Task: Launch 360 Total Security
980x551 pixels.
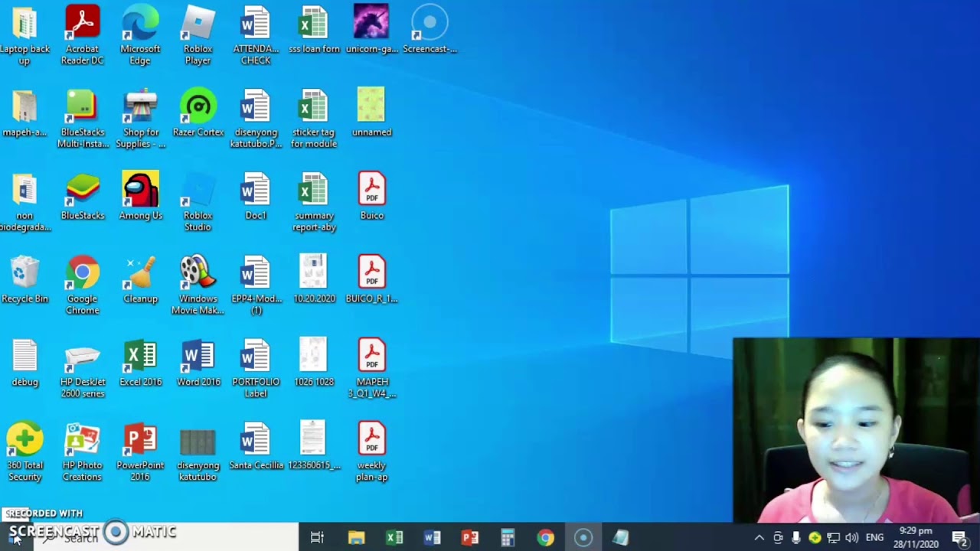Action: click(x=24, y=452)
